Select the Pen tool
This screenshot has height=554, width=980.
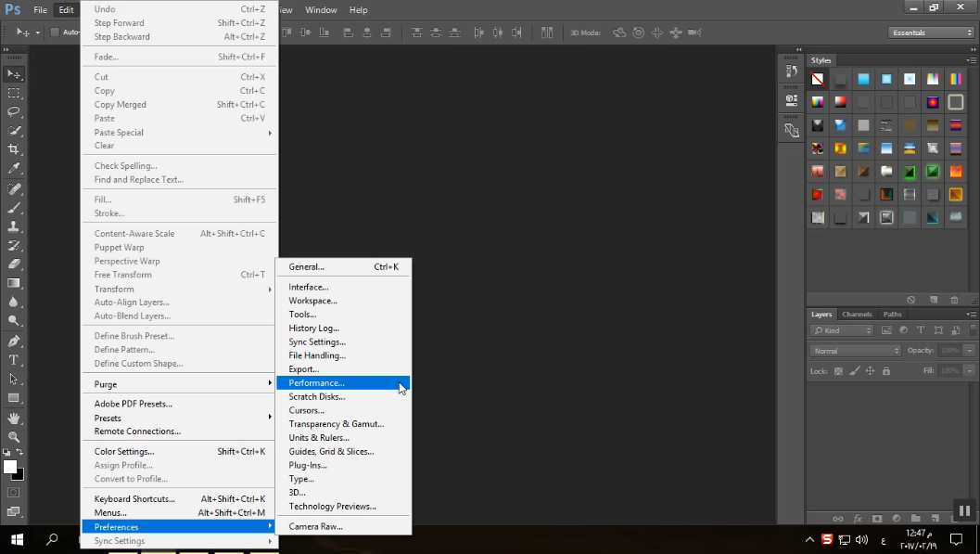14,341
